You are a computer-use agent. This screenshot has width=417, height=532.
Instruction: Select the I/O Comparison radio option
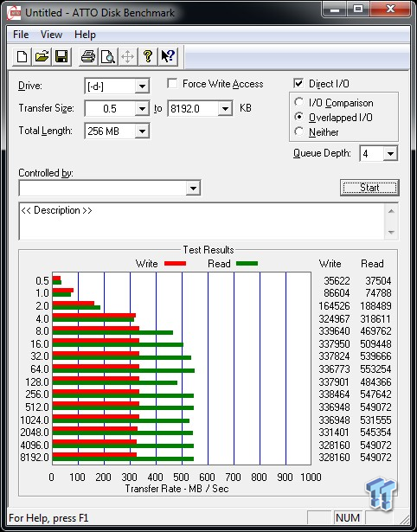pos(299,102)
